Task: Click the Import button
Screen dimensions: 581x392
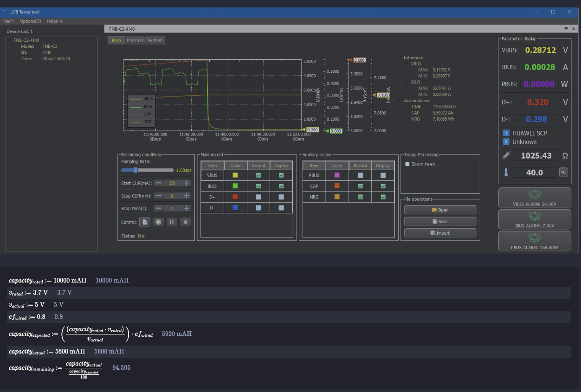Action: tap(440, 233)
